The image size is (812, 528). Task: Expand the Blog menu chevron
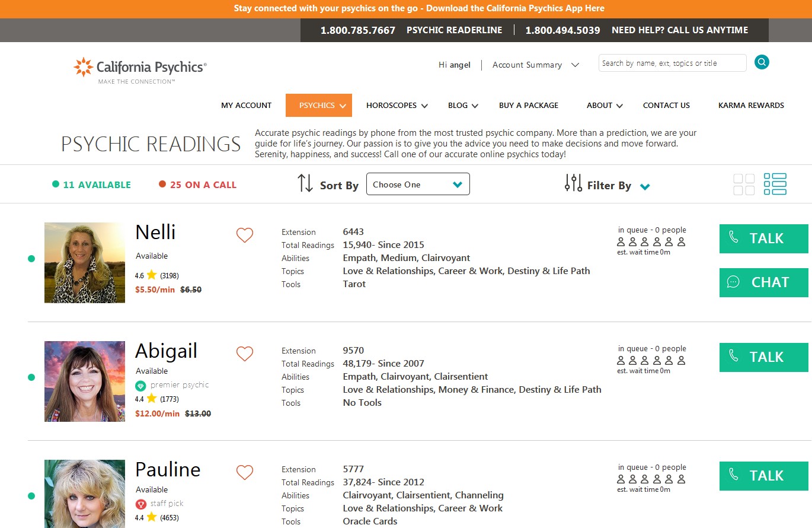475,106
